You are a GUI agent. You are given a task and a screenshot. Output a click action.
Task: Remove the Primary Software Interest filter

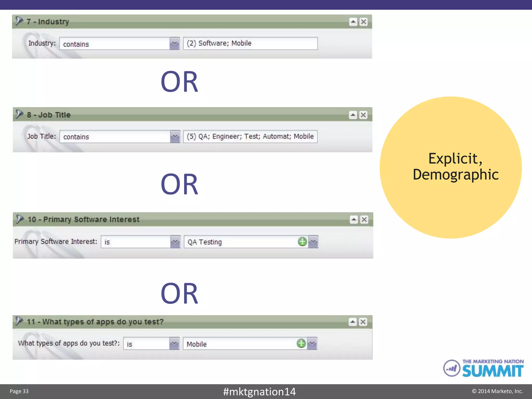(364, 220)
